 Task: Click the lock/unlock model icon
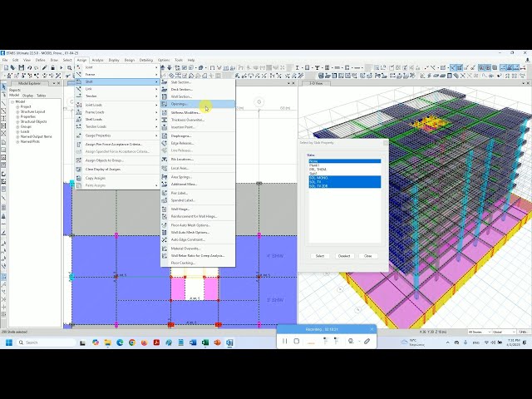pos(52,67)
